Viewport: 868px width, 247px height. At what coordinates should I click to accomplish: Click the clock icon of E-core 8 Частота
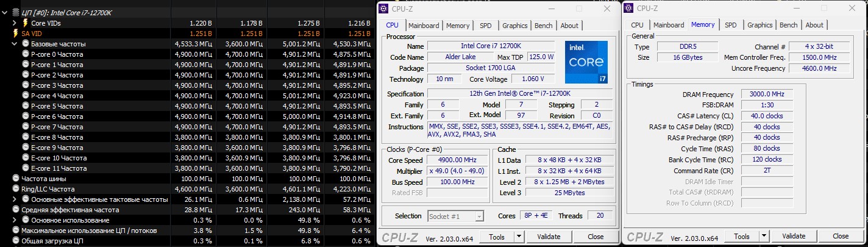(x=25, y=137)
